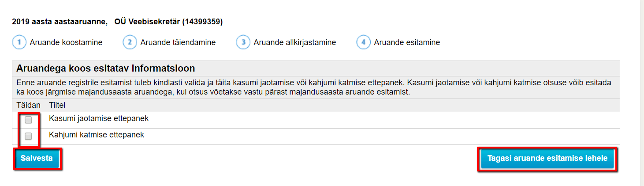Image resolution: width=644 pixels, height=186 pixels.
Task: Switch to the Aruande allkirjastamine step
Action: [x=295, y=42]
